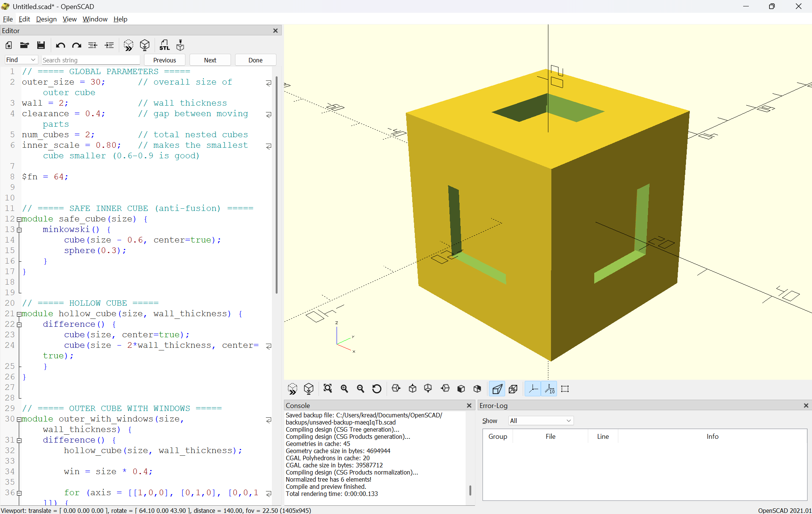Select the zoom-all magnifier in viewport toolbar
This screenshot has height=514, width=812.
click(x=328, y=389)
